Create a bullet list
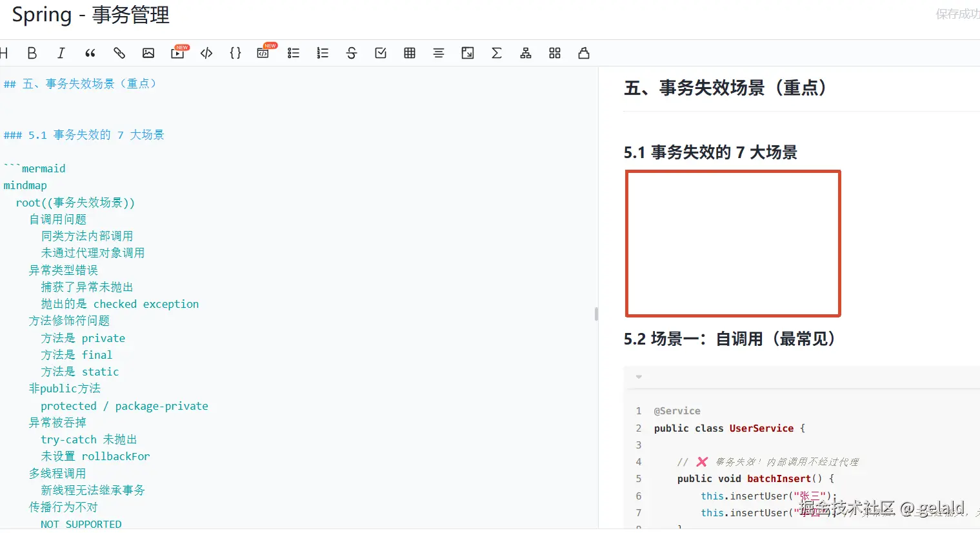 294,53
